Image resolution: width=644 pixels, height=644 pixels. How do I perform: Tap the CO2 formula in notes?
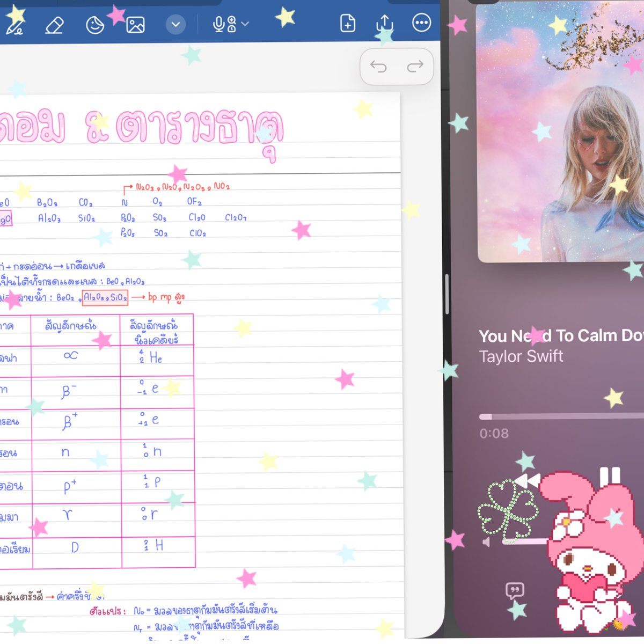86,203
